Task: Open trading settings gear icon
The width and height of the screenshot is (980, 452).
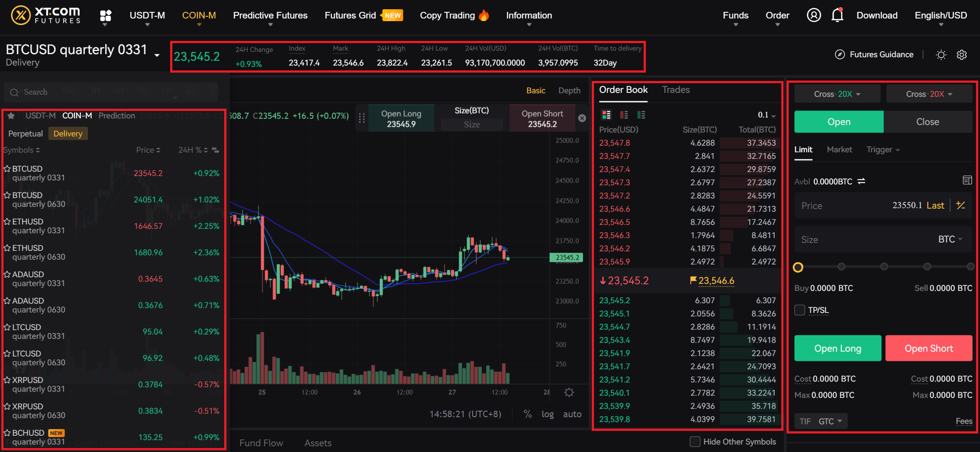Action: [x=962, y=55]
